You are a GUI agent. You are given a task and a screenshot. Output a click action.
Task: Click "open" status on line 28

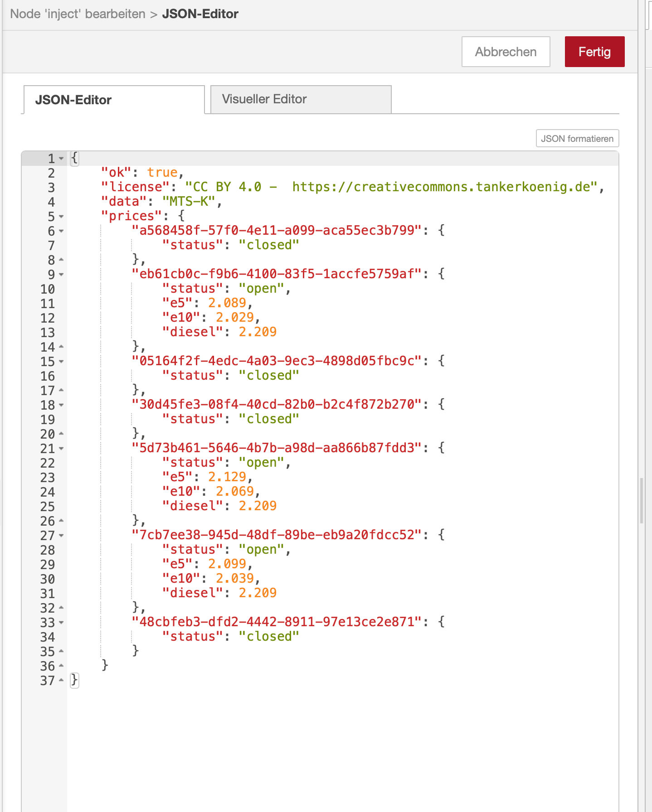262,550
